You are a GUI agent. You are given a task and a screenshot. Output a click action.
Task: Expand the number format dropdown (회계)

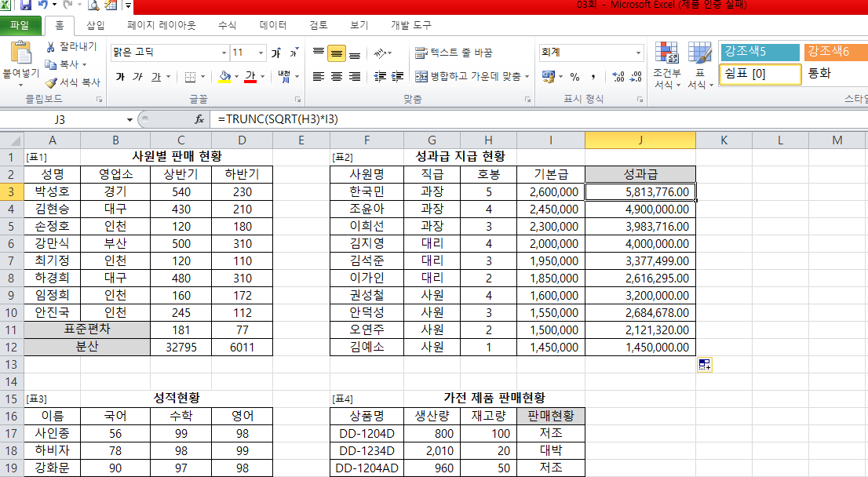[x=638, y=53]
